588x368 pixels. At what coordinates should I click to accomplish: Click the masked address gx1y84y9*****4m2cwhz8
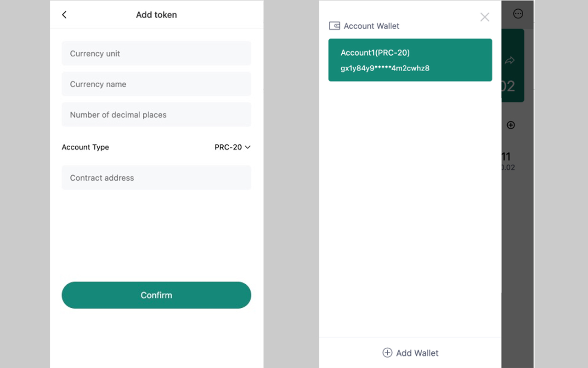click(385, 69)
